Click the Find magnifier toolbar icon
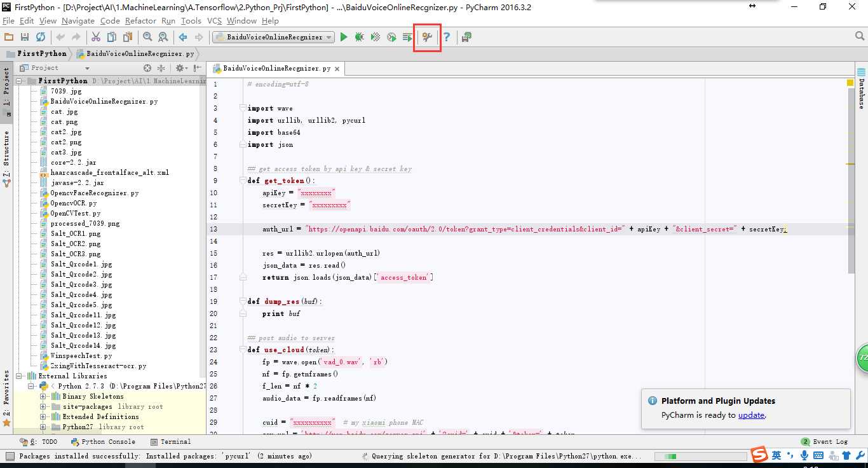Viewport: 868px width, 468px height. (147, 38)
